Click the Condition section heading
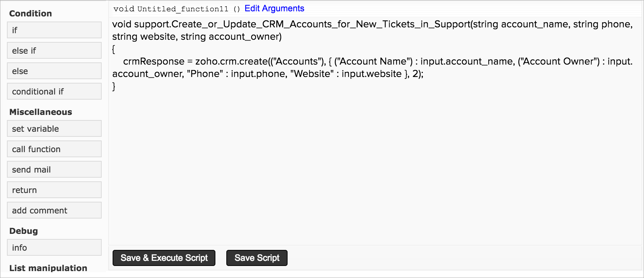This screenshot has height=278, width=644. pyautogui.click(x=31, y=13)
